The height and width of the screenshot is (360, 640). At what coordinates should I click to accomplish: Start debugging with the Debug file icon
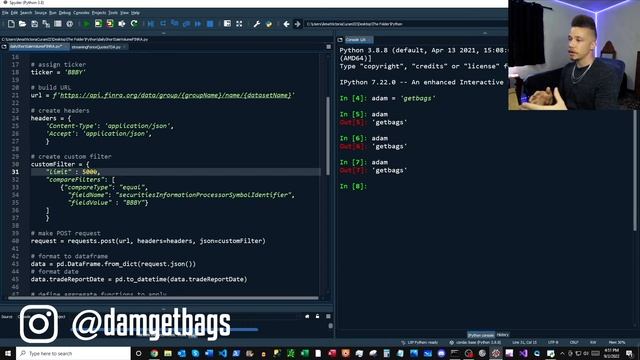[x=151, y=24]
